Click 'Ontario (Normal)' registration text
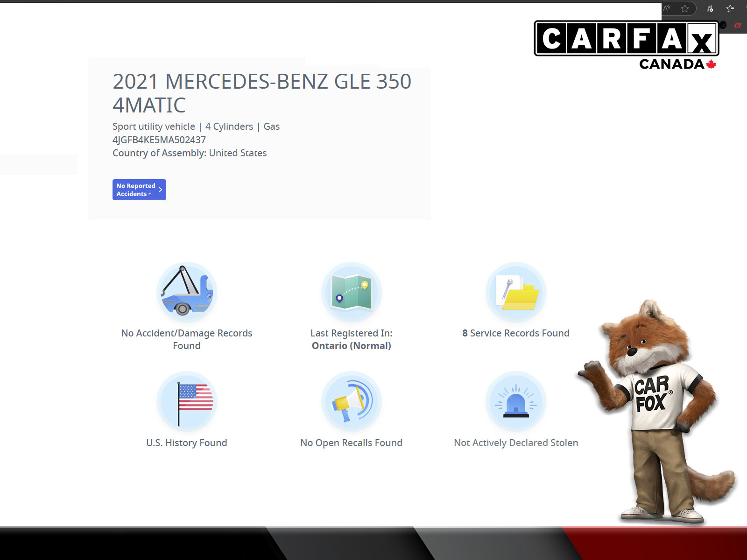The height and width of the screenshot is (560, 747). (352, 346)
